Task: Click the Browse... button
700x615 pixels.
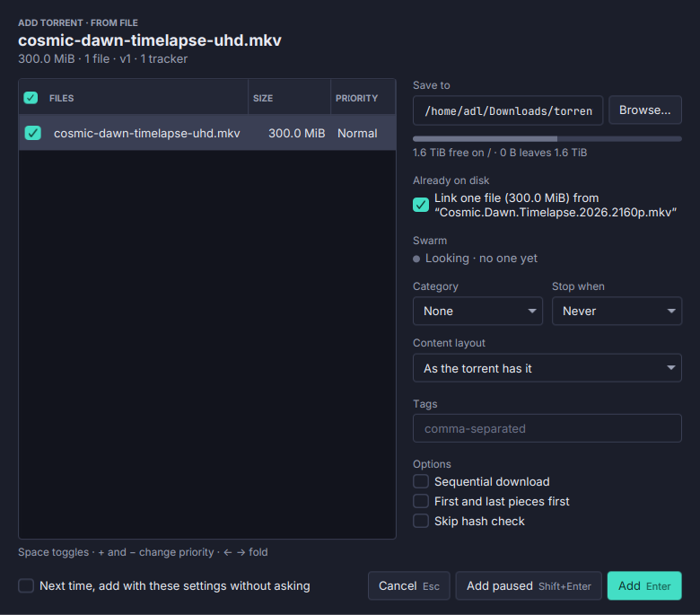Action: pos(645,110)
